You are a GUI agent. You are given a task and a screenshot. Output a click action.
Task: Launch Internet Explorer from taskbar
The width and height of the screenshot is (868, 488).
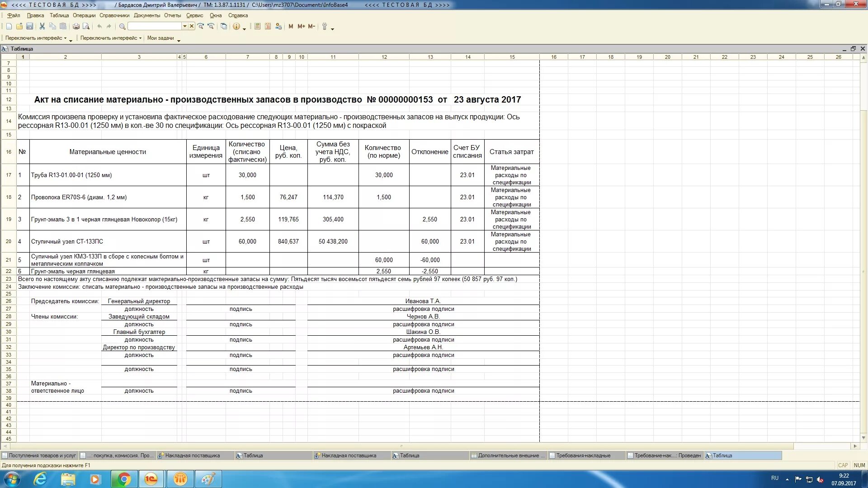(x=40, y=479)
